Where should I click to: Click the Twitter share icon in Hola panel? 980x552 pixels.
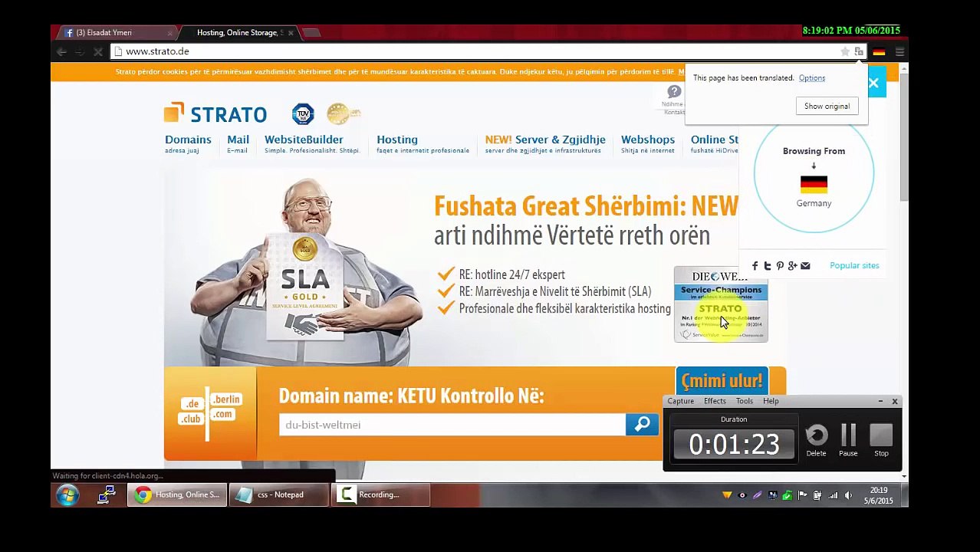(x=768, y=265)
